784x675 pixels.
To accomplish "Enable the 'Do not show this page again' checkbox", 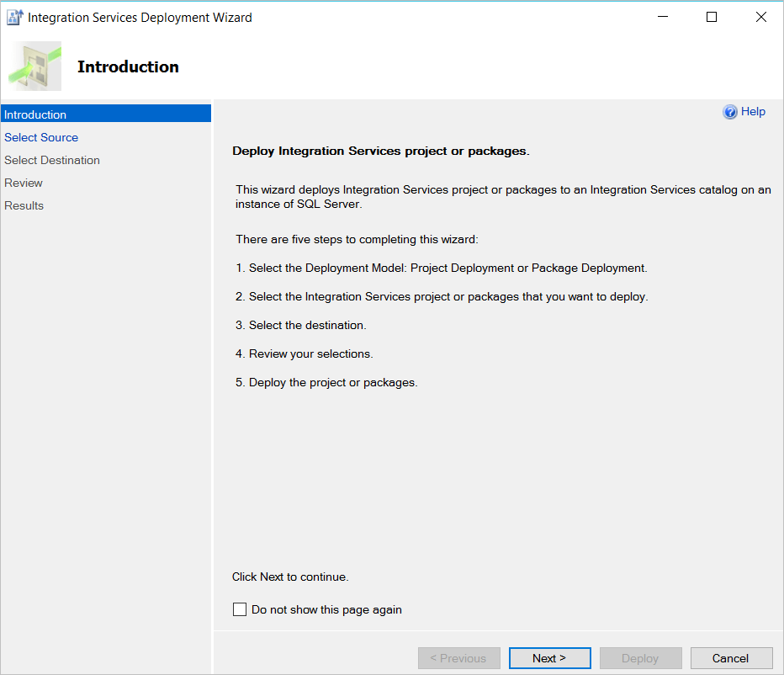I will (240, 609).
